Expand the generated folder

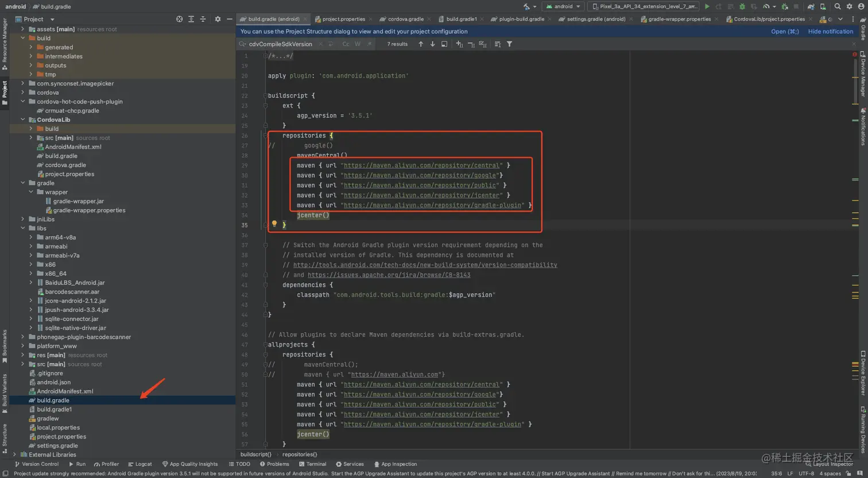tap(31, 47)
